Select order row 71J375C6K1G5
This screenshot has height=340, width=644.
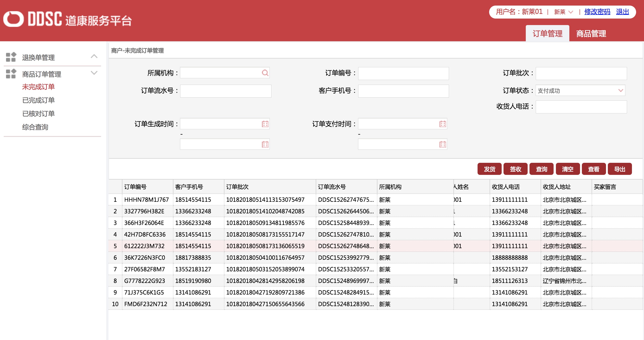pyautogui.click(x=376, y=292)
